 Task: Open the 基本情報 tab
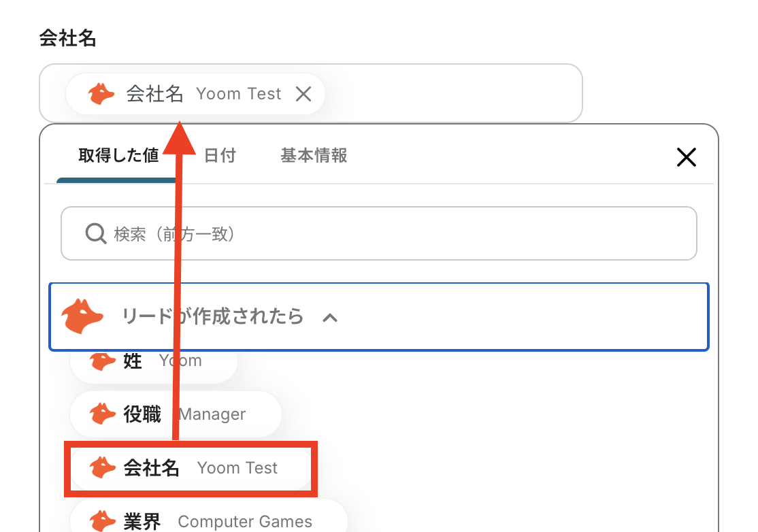tap(314, 156)
